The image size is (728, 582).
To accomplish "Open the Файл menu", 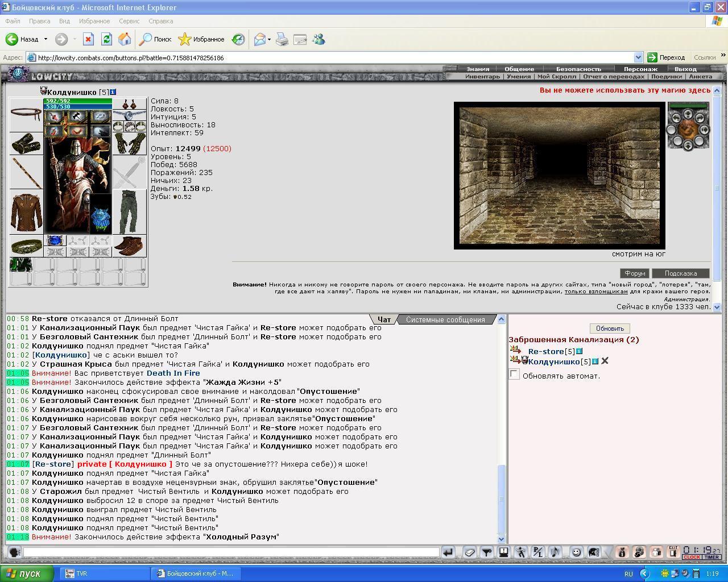I will [x=13, y=21].
